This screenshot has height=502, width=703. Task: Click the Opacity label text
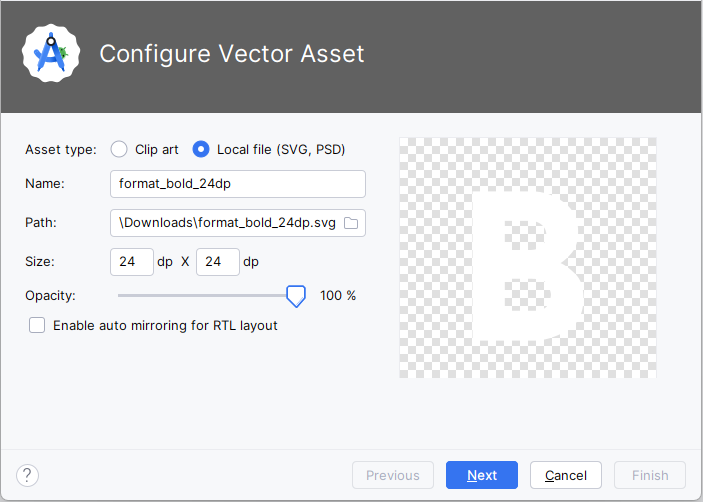pos(50,296)
